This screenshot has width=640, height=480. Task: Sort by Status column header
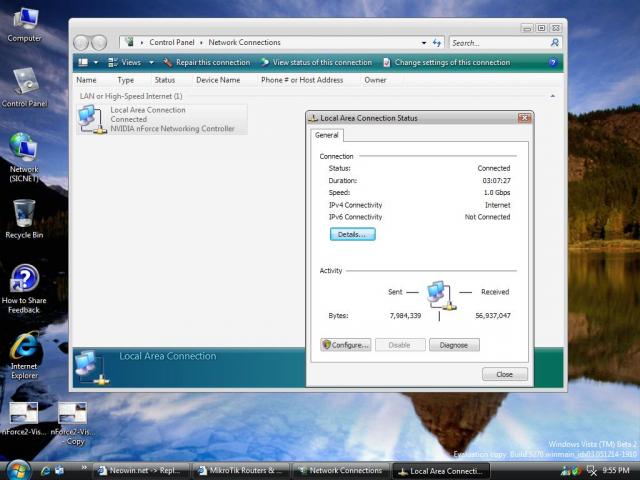click(165, 80)
